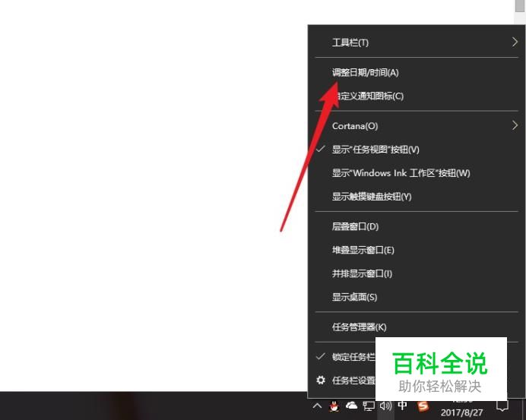Open OneDrive cloud tray icon

click(351, 406)
